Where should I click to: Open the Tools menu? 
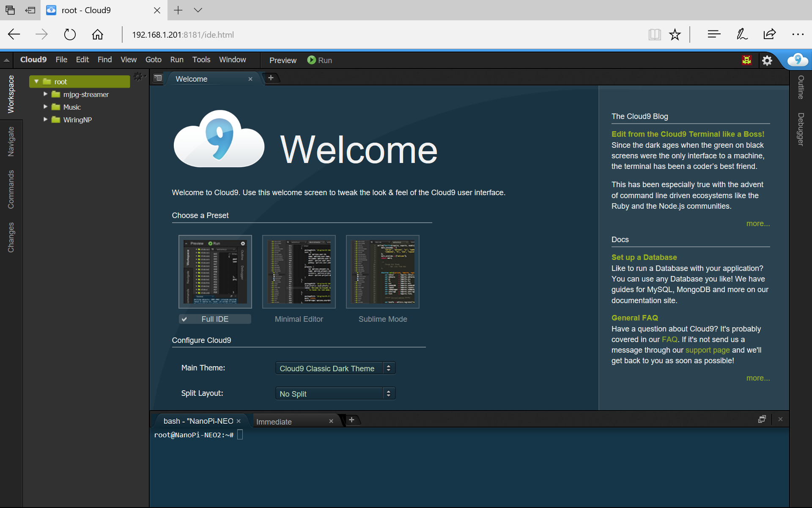(x=201, y=60)
